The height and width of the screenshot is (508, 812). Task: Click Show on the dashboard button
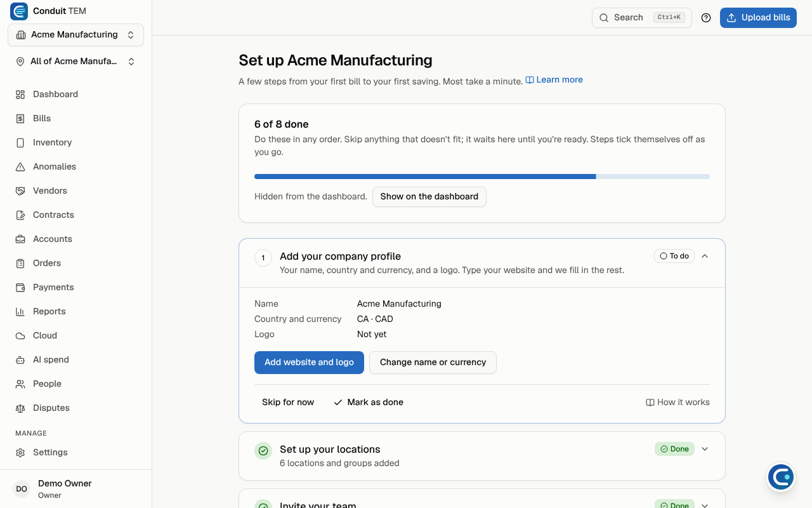429,197
